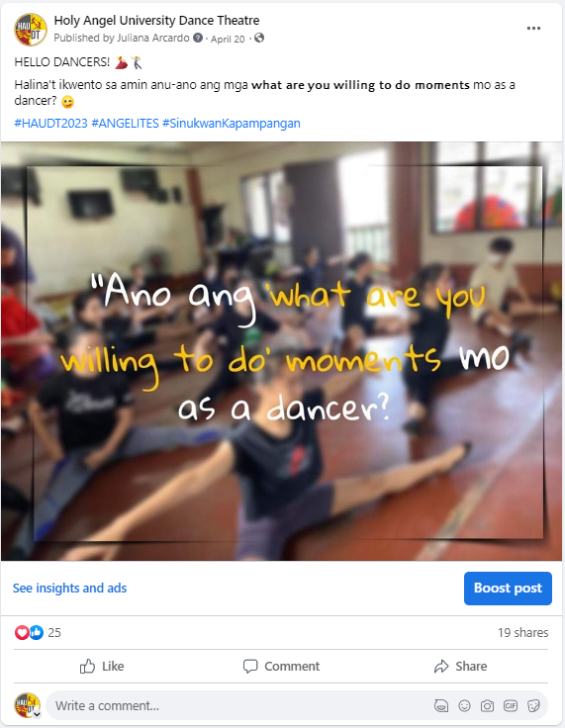Open the dance rehearsal post image
This screenshot has height=728, width=565.
point(282,351)
